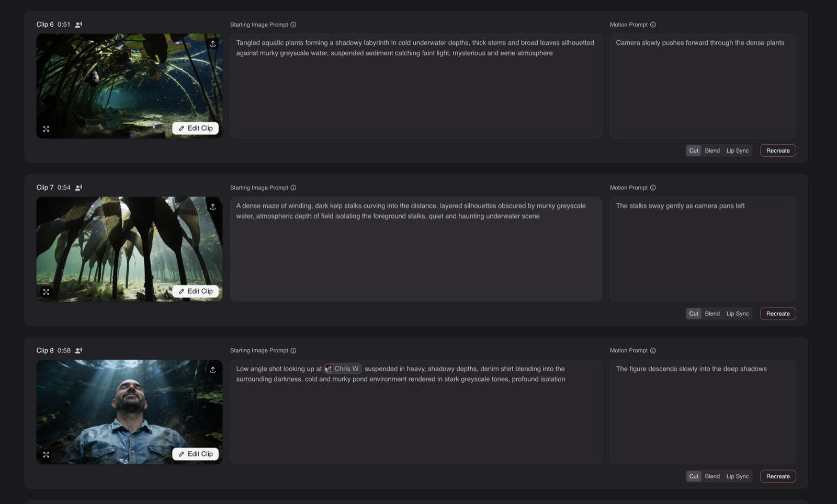Image resolution: width=837 pixels, height=504 pixels.
Task: Expand Clip 7 thumbnail to fullscreen
Action: [x=46, y=292]
